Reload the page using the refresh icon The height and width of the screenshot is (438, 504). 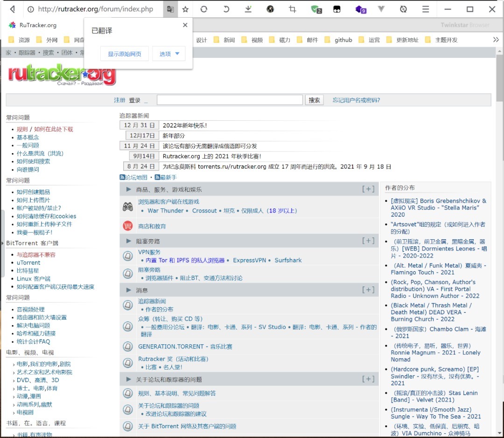(203, 9)
